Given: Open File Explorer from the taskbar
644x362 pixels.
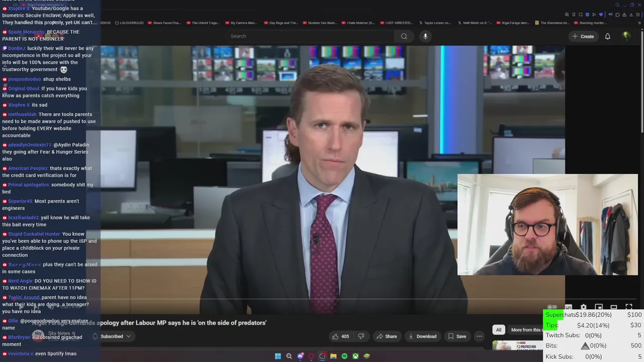Looking at the screenshot, I should click(333, 356).
